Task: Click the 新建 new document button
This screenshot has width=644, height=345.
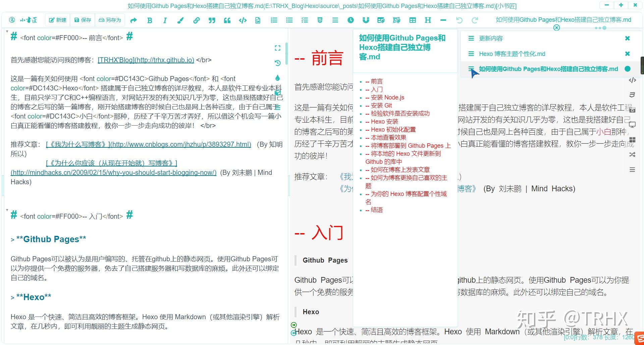Action: point(58,20)
